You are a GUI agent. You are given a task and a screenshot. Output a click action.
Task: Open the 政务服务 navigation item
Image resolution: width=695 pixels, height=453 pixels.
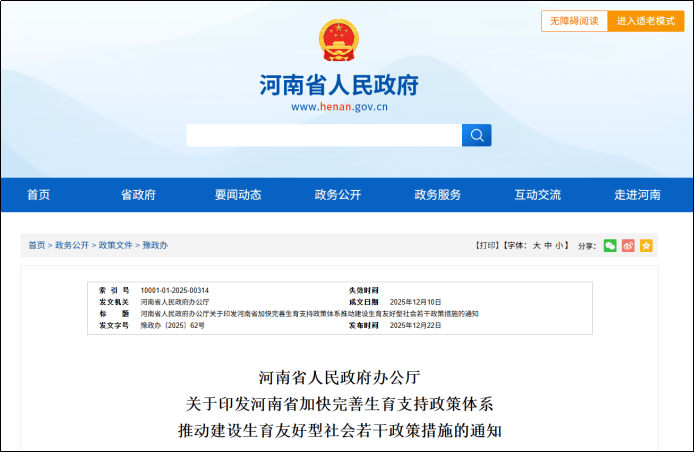pos(438,195)
